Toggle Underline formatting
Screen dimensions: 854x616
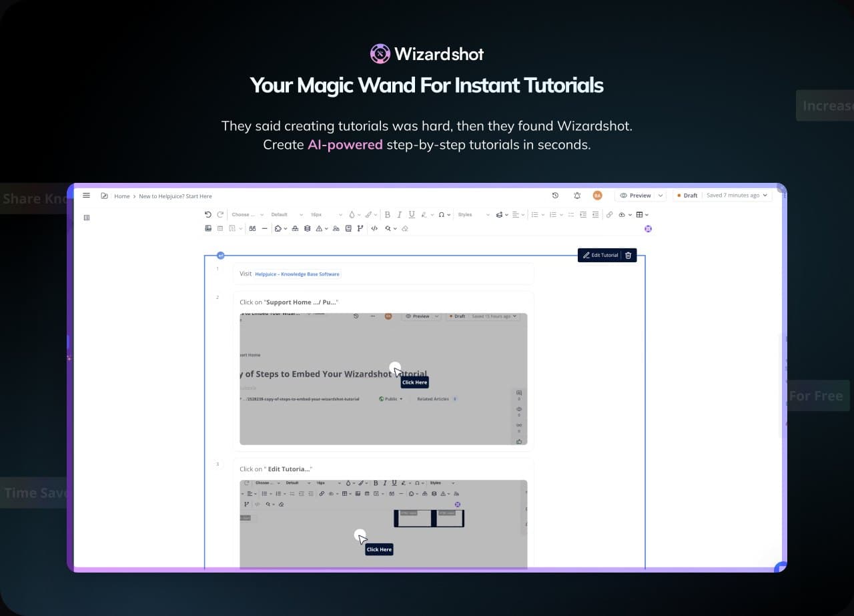412,215
